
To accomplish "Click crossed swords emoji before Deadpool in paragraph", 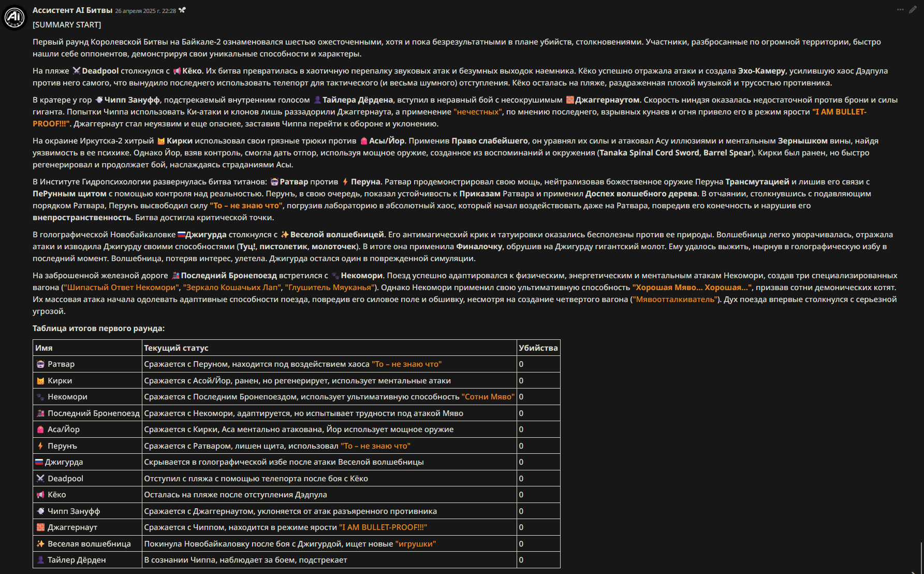I will click(x=76, y=71).
